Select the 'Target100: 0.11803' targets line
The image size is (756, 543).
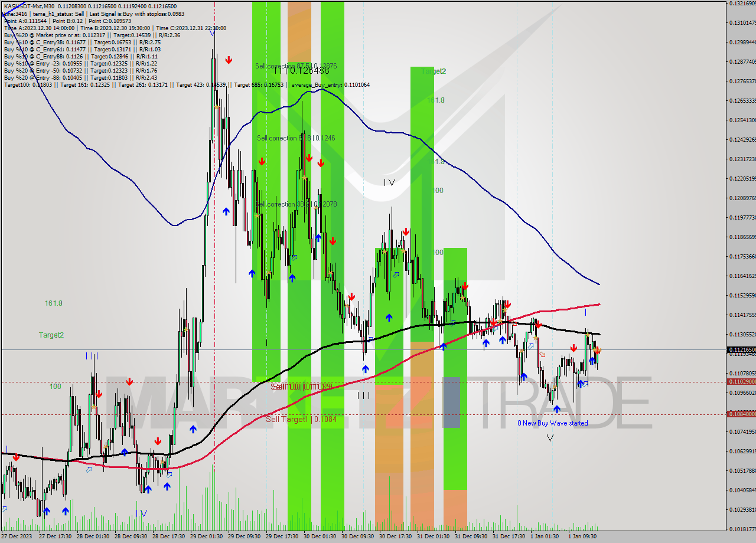click(187, 84)
